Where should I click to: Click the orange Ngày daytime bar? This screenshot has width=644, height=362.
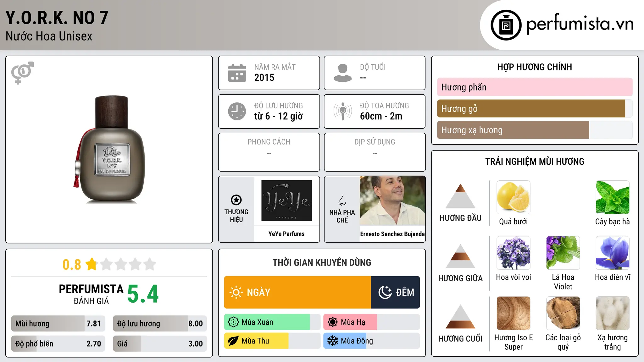[297, 292]
